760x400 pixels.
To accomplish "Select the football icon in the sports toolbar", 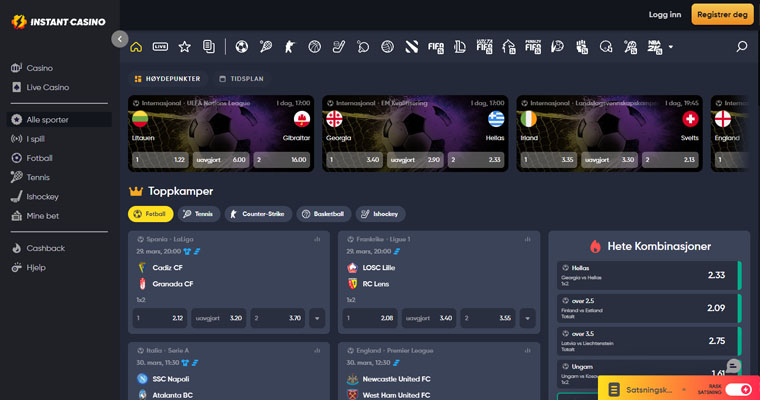I will 242,47.
